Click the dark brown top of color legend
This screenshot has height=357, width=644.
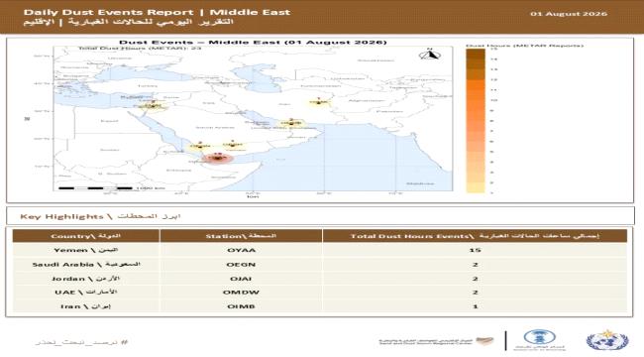pos(476,55)
